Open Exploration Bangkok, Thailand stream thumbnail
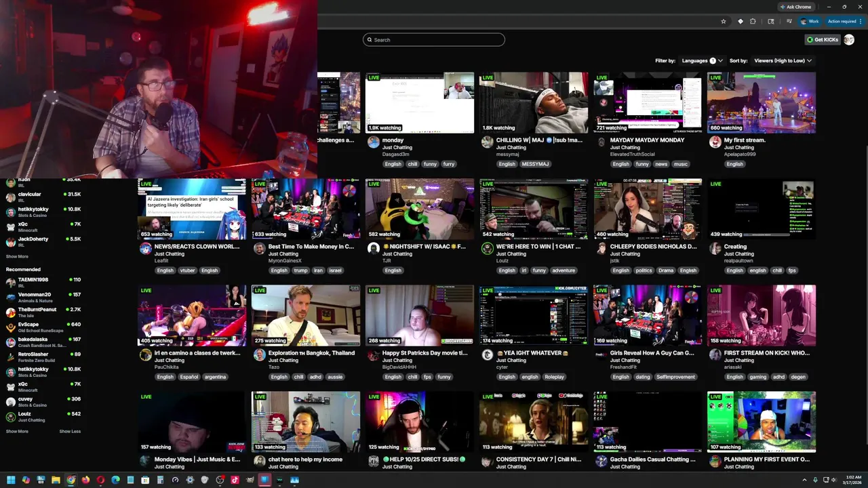The height and width of the screenshot is (488, 868). pyautogui.click(x=306, y=315)
